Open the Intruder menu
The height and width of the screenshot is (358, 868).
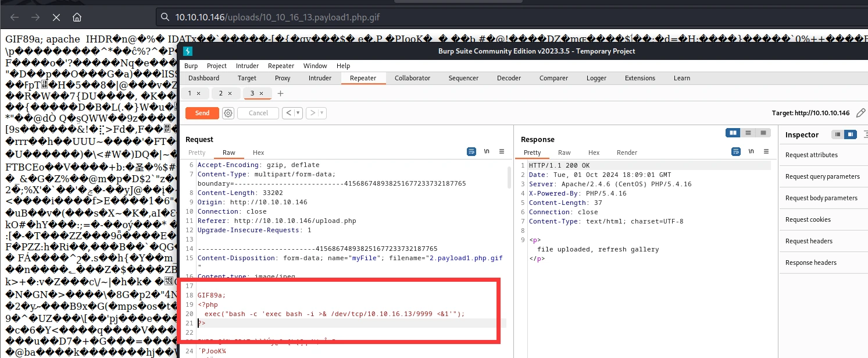(247, 66)
